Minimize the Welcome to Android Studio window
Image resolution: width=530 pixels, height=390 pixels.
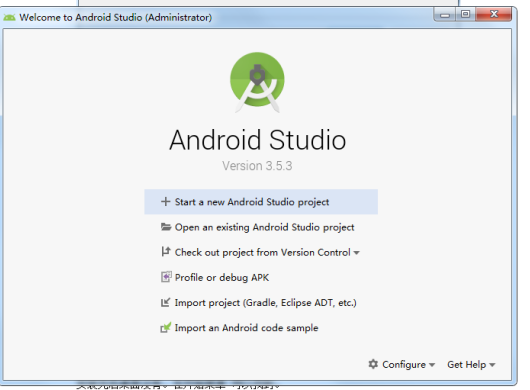point(445,15)
